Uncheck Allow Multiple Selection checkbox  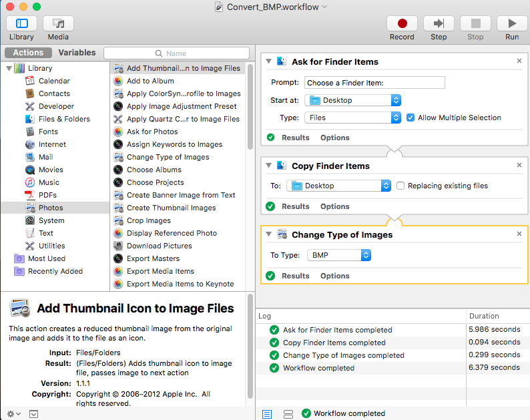411,118
